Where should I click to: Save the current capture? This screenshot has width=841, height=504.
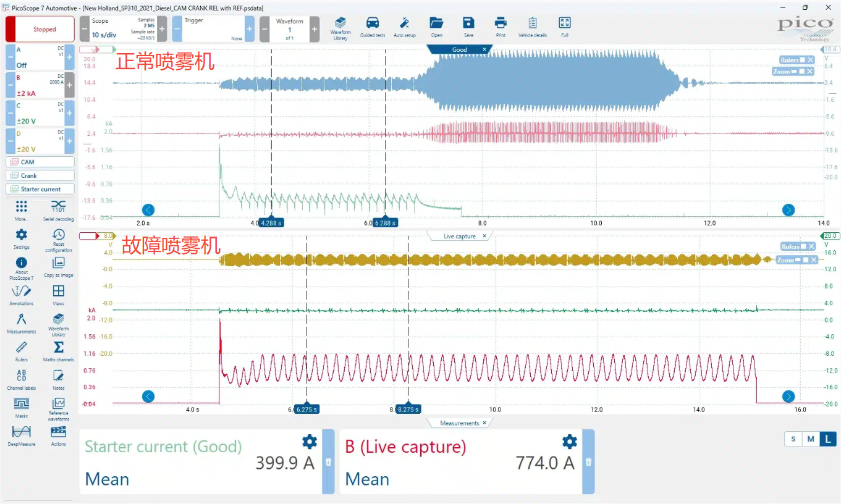tap(468, 27)
